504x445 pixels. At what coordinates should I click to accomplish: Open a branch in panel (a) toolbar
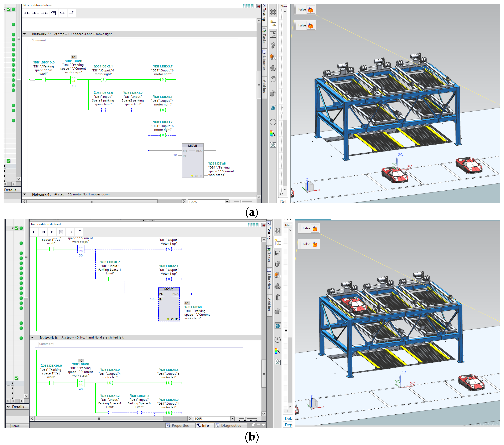(x=62, y=13)
